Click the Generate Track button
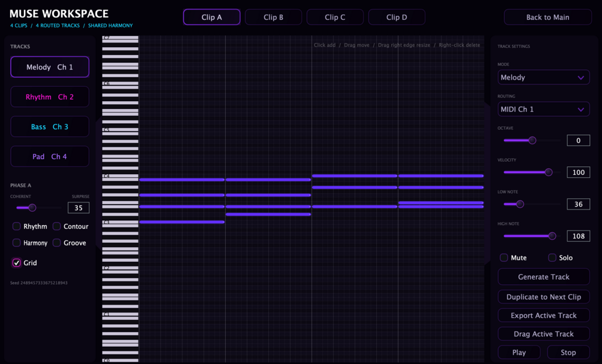This screenshot has height=364, width=602. [x=544, y=277]
